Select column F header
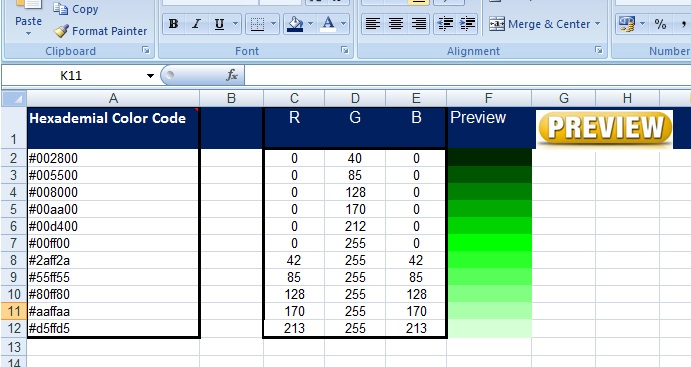Screen dimensions: 691x367 pyautogui.click(x=489, y=98)
